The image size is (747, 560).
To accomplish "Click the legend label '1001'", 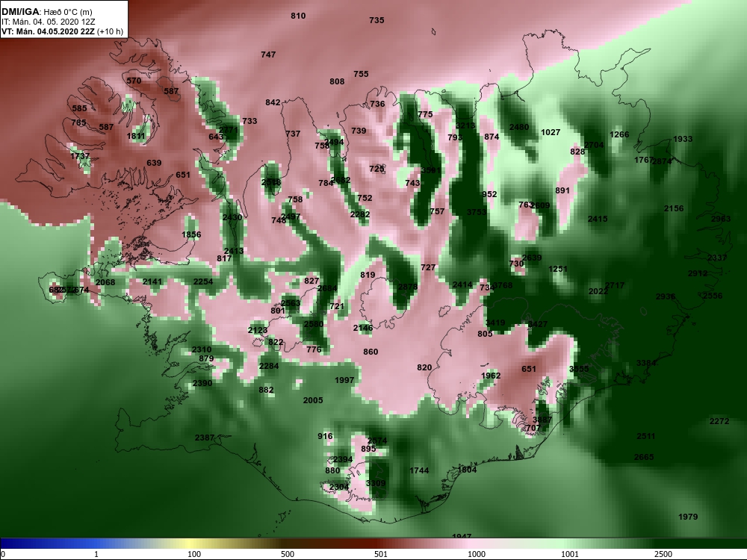I will pos(570,554).
